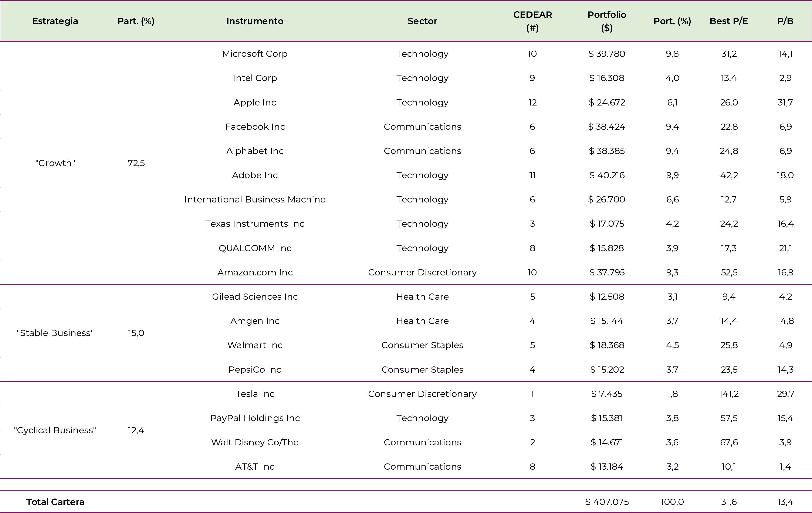Click total P/B value 13,4
This screenshot has width=812, height=513.
[785, 502]
